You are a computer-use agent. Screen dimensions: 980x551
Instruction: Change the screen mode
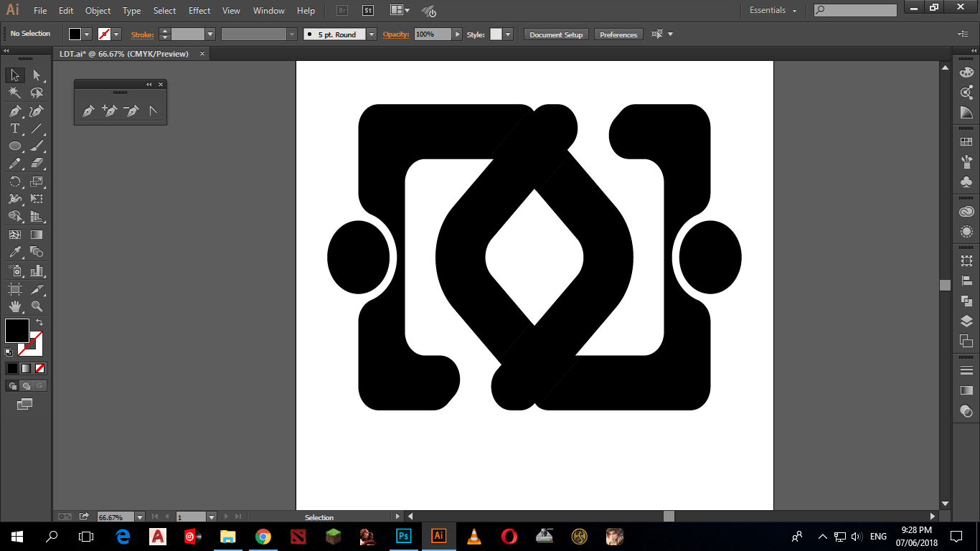click(25, 405)
